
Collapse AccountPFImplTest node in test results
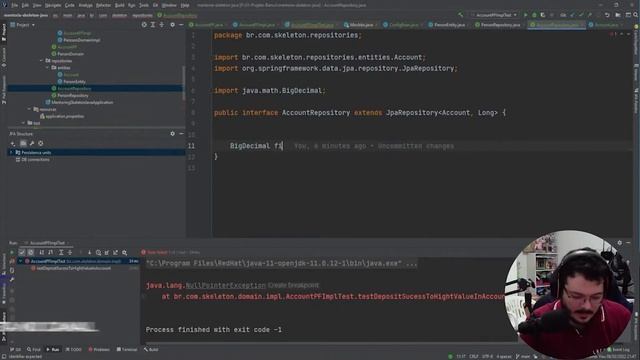pyautogui.click(x=20, y=261)
